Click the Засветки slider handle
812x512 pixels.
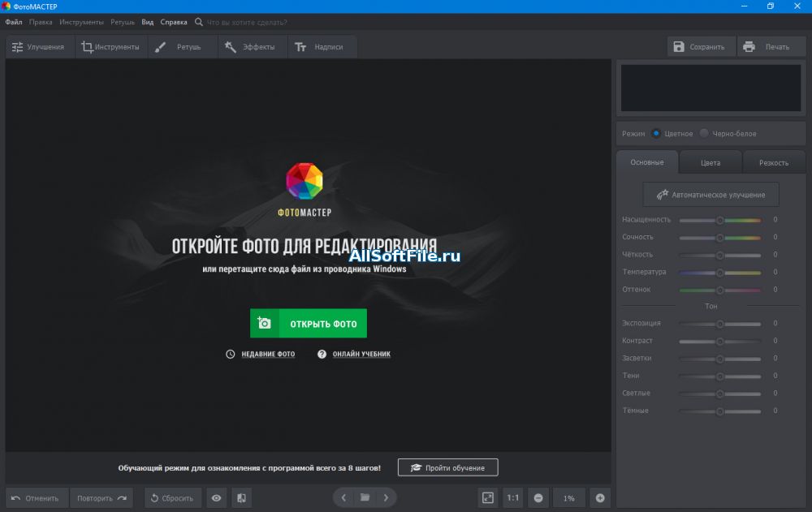[x=719, y=359]
